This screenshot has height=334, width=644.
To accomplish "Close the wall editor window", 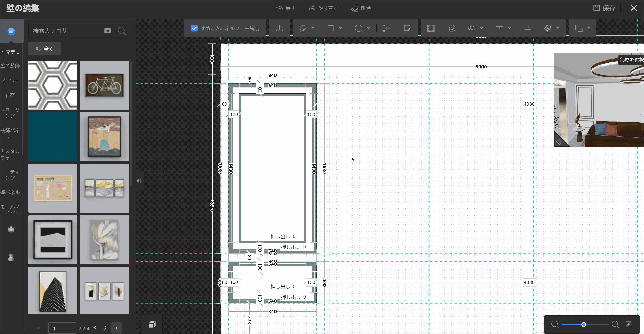I will tap(634, 8).
